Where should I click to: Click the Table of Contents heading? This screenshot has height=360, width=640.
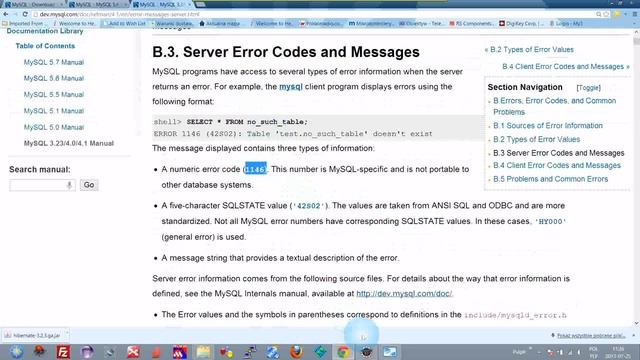tap(45, 46)
